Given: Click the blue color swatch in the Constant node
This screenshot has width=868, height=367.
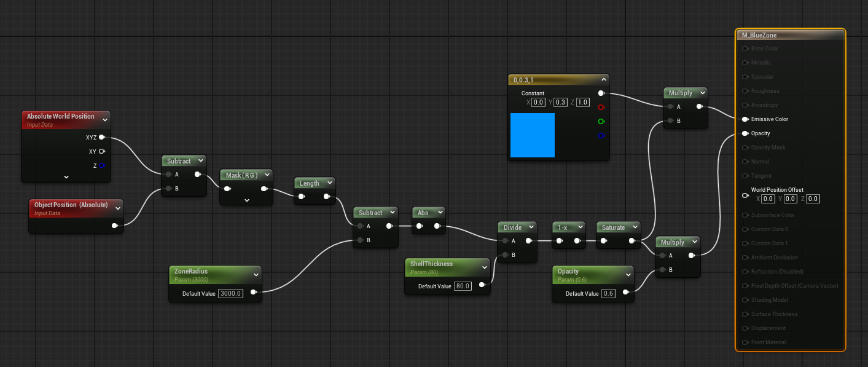Looking at the screenshot, I should (532, 135).
